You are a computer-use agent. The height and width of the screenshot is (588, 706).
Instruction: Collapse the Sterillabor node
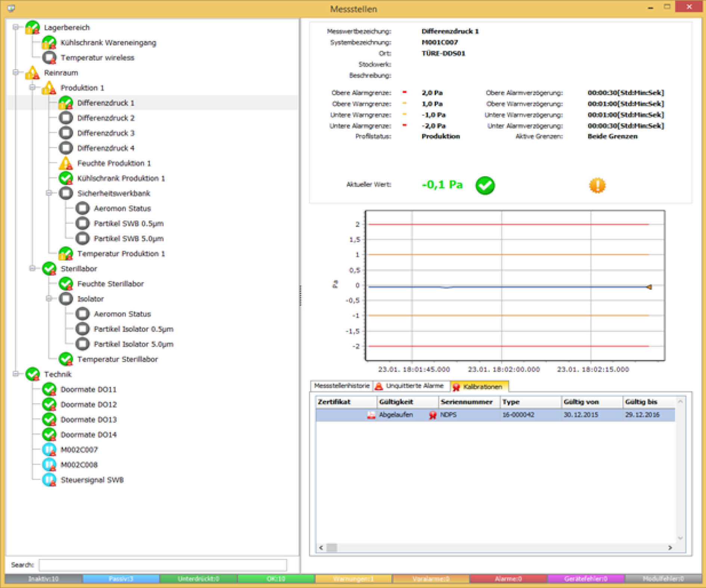click(32, 268)
